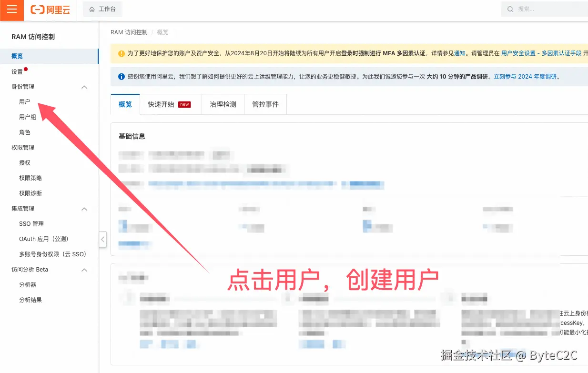
Task: Collapse the 身份管理 section chevron
Action: coord(84,87)
